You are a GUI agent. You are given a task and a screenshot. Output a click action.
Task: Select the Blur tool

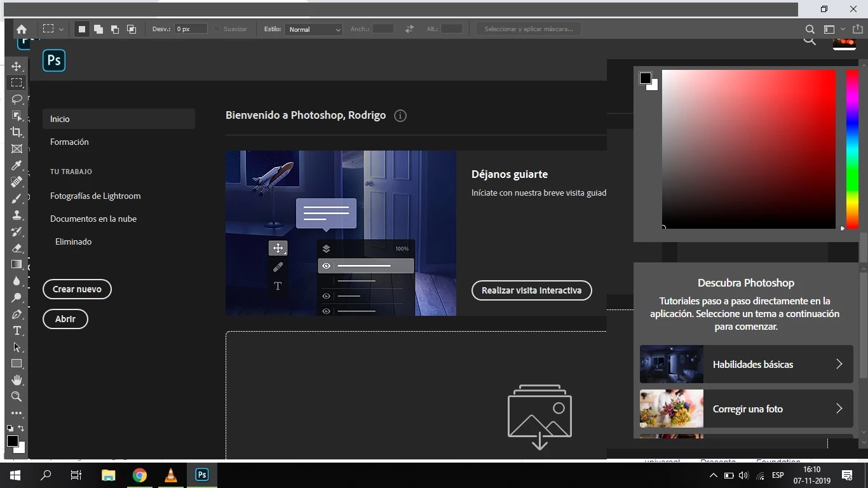pos(17,281)
